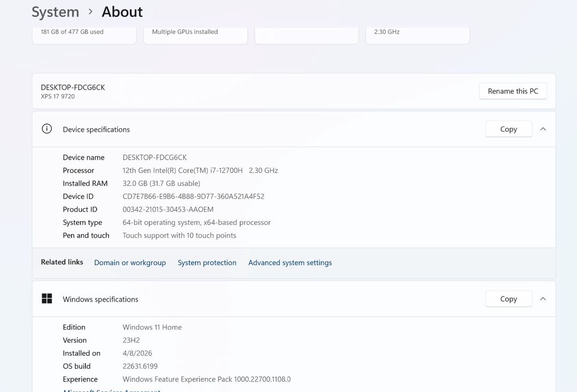Image resolution: width=577 pixels, height=392 pixels.
Task: Select the System type value 64-bit
Action: tap(197, 223)
